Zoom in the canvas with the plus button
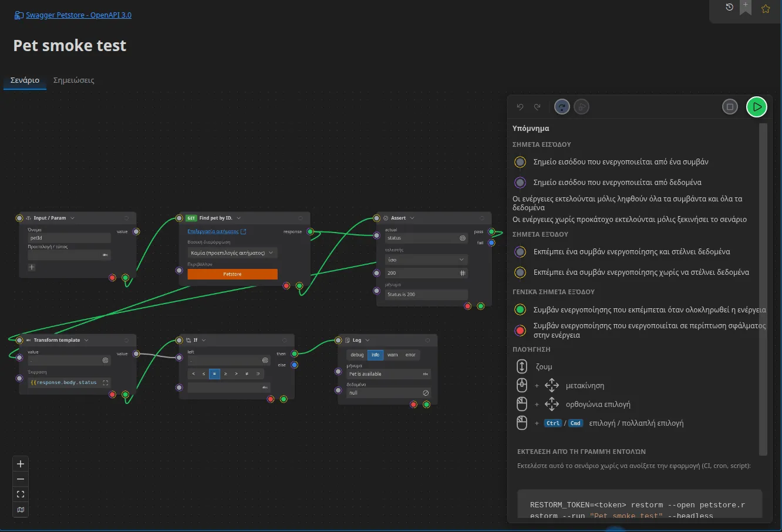Viewport: 782px width, 532px height. 21,464
